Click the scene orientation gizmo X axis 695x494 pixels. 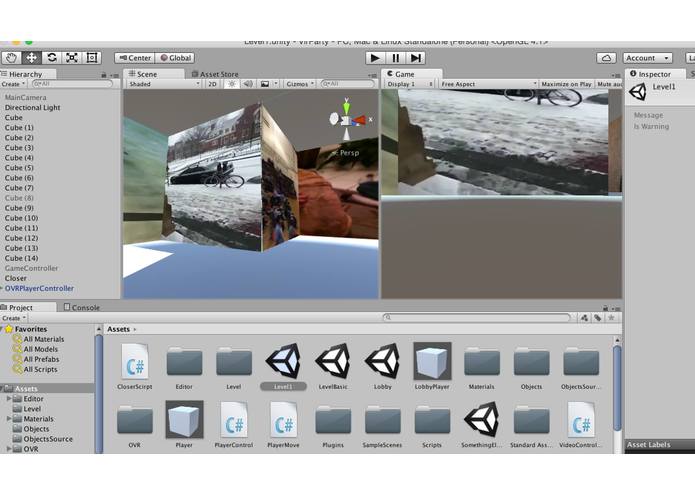coord(361,120)
